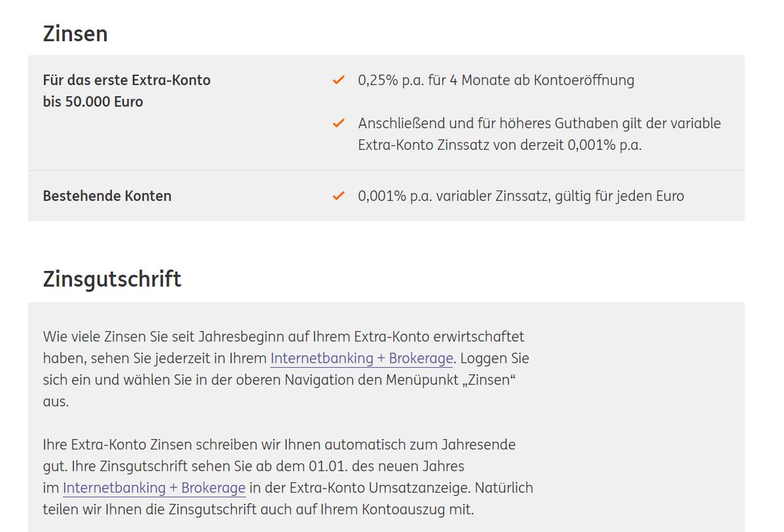Click the line 'Extra-Konto Zinssatz von derzeit 0,001% p.a.'

coord(499,145)
